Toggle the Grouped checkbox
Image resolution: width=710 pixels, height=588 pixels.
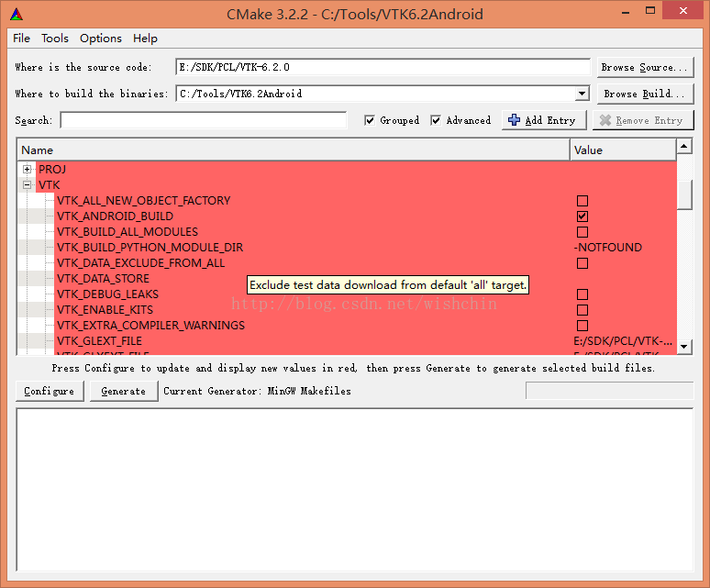coord(370,120)
